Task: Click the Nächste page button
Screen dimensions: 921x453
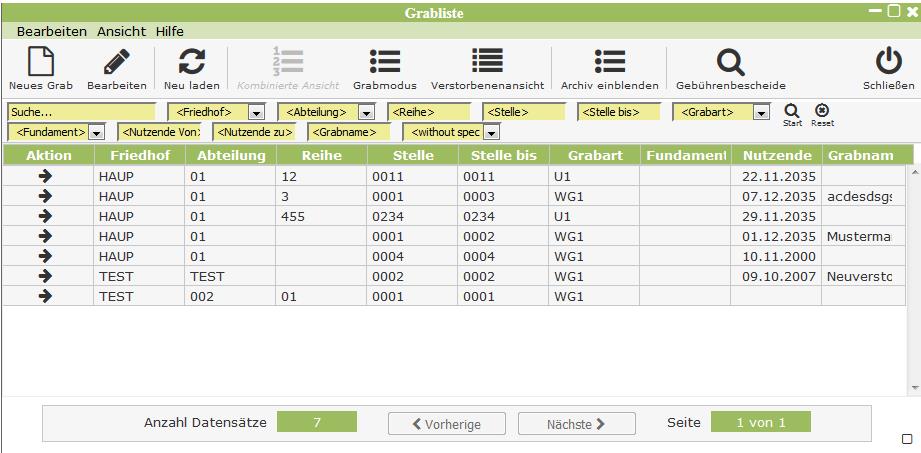Action: click(x=576, y=424)
